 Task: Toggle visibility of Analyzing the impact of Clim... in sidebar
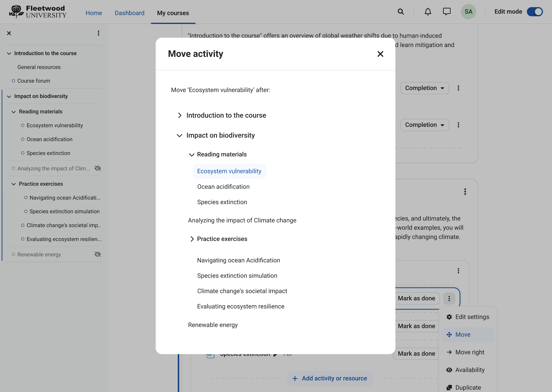click(98, 168)
